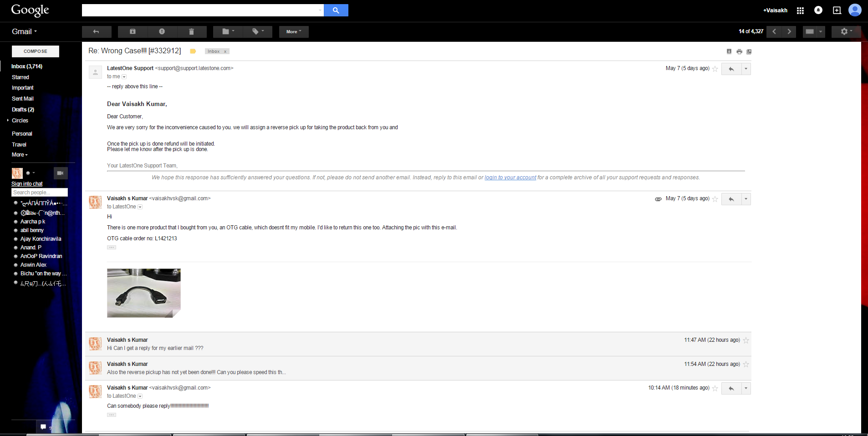This screenshot has height=436, width=868.
Task: Expand the input tools dropdown arrow
Action: pyautogui.click(x=821, y=31)
